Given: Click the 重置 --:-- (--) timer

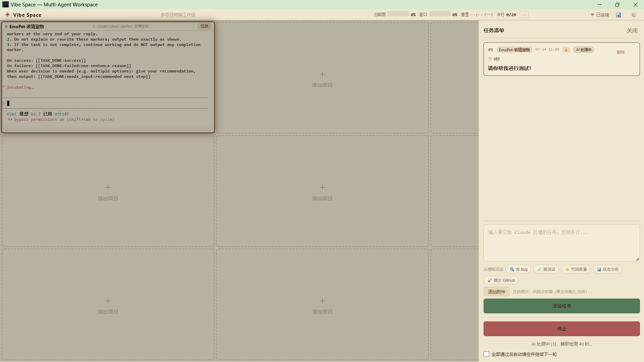Looking at the screenshot, I should [477, 14].
